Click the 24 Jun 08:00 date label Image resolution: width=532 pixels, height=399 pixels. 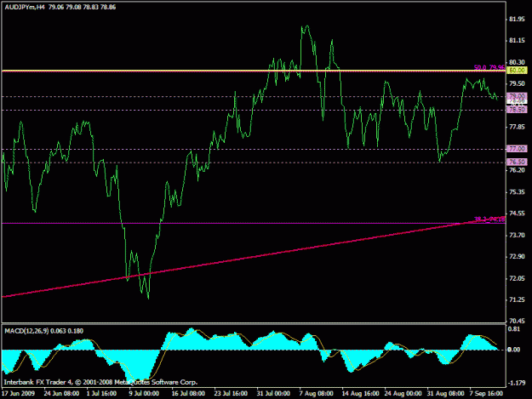(61, 394)
